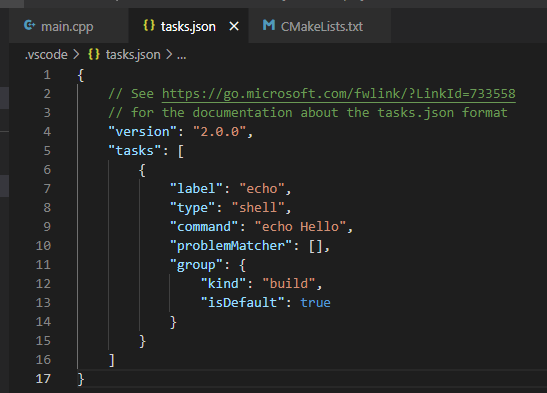
Task: Open the CMakeLists.txt tab
Action: (320, 26)
